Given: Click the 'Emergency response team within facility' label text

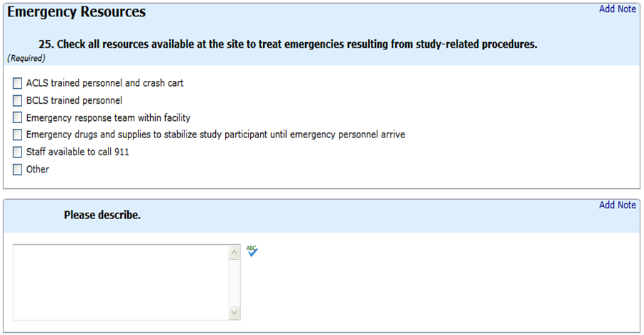Looking at the screenshot, I should (x=109, y=117).
